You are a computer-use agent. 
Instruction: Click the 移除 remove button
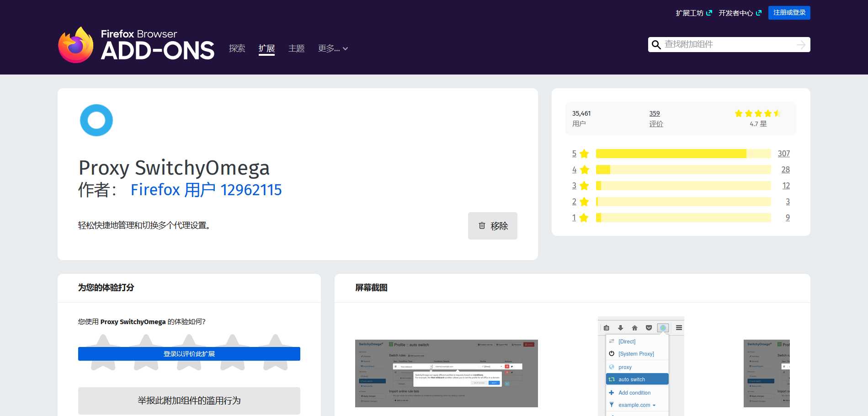(x=493, y=226)
